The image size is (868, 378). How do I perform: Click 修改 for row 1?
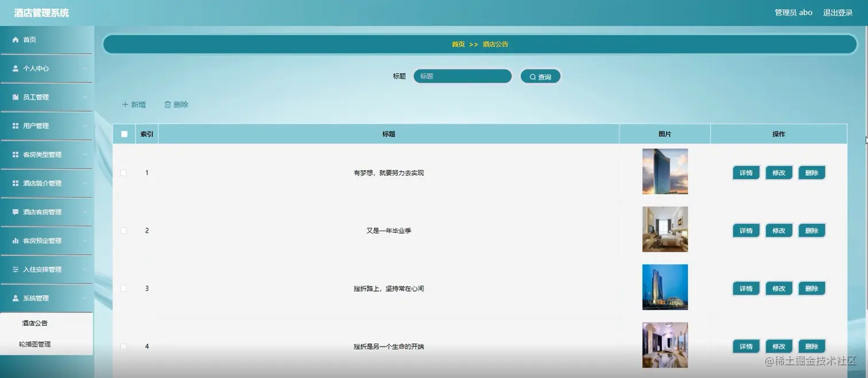coord(778,173)
